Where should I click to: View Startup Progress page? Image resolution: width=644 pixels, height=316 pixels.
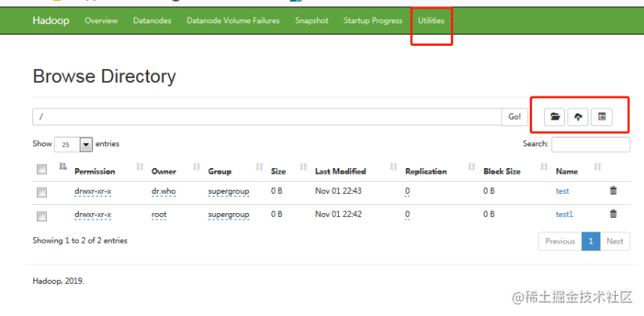[x=373, y=21]
